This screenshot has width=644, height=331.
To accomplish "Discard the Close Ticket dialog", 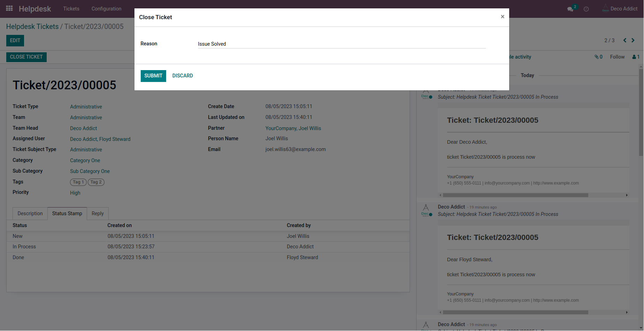I will [183, 76].
